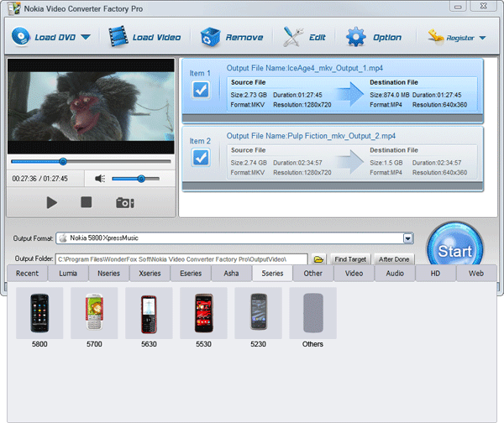Adjust the volume slider handle
The height and width of the screenshot is (423, 504).
141,179
